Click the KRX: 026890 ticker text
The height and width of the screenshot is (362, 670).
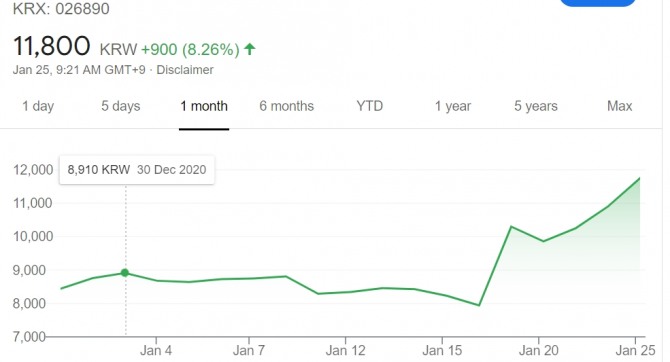(x=61, y=9)
